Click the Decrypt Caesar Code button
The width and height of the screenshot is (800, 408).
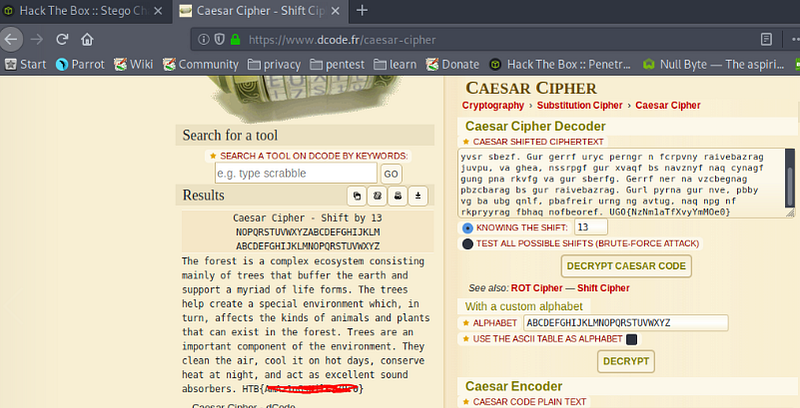coord(626,266)
